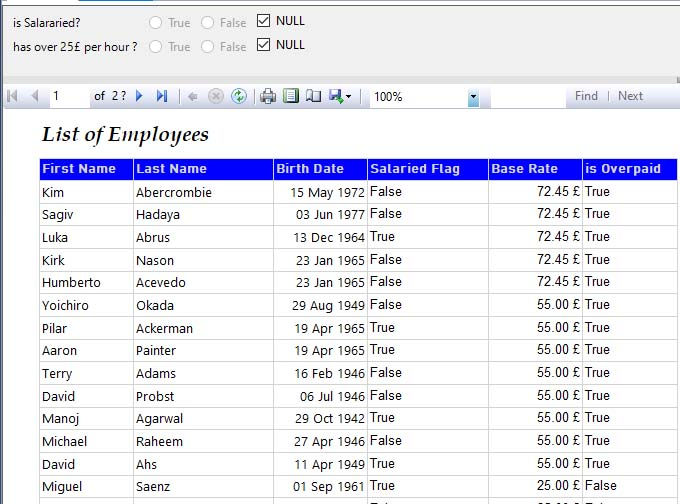The width and height of the screenshot is (680, 504).
Task: Click the is Overpaid column header
Action: pos(630,169)
